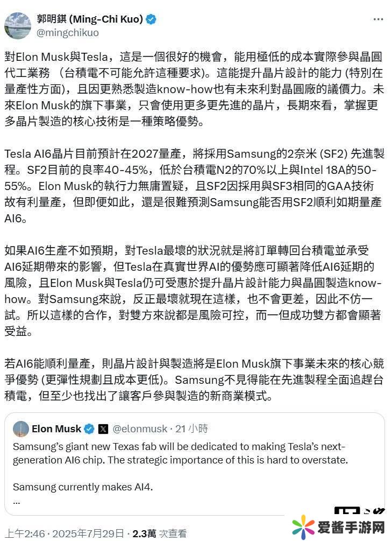This screenshot has width=392, height=541.
Task: Click Elon Musk's blue verified checkmark
Action: [89, 429]
